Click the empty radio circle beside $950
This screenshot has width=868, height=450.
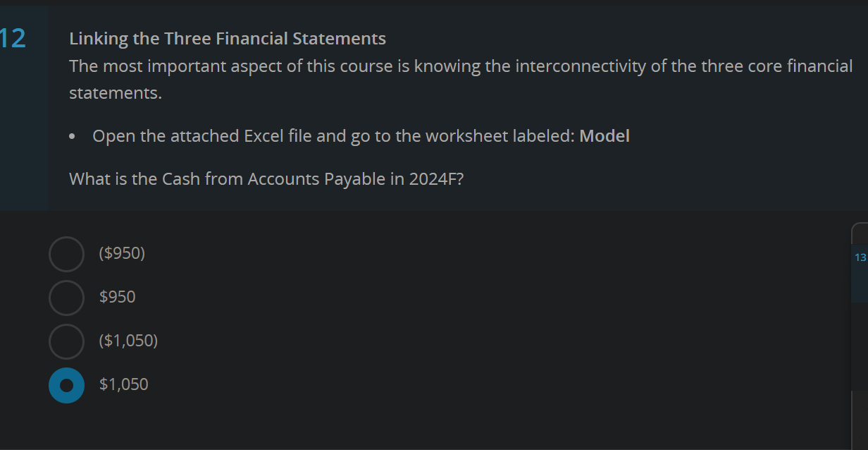pos(66,298)
